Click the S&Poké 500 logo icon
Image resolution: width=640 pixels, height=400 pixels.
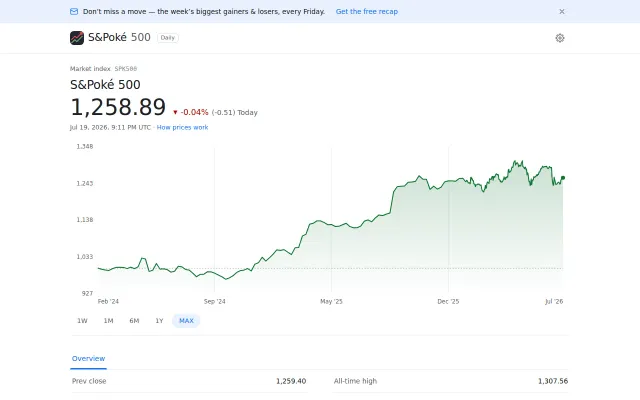point(77,38)
